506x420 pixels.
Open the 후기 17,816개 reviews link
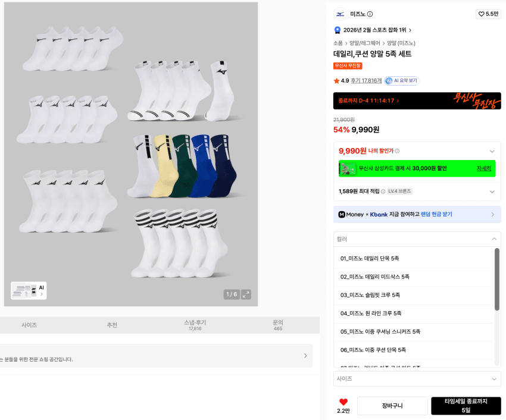[x=366, y=81]
